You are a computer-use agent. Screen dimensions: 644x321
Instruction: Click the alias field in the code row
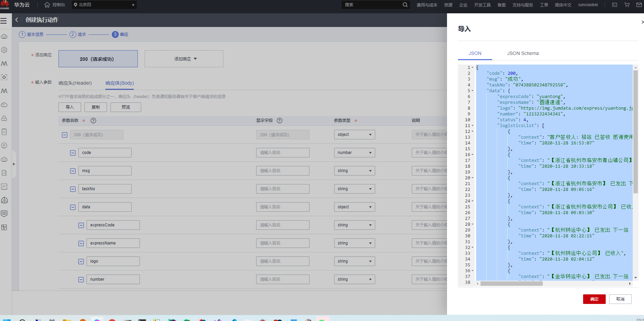[283, 153]
